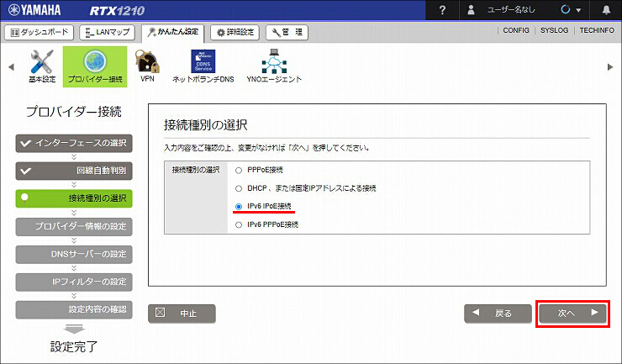Go to step 回線自動判別
Viewport: 622px width, 364px height.
click(x=74, y=171)
